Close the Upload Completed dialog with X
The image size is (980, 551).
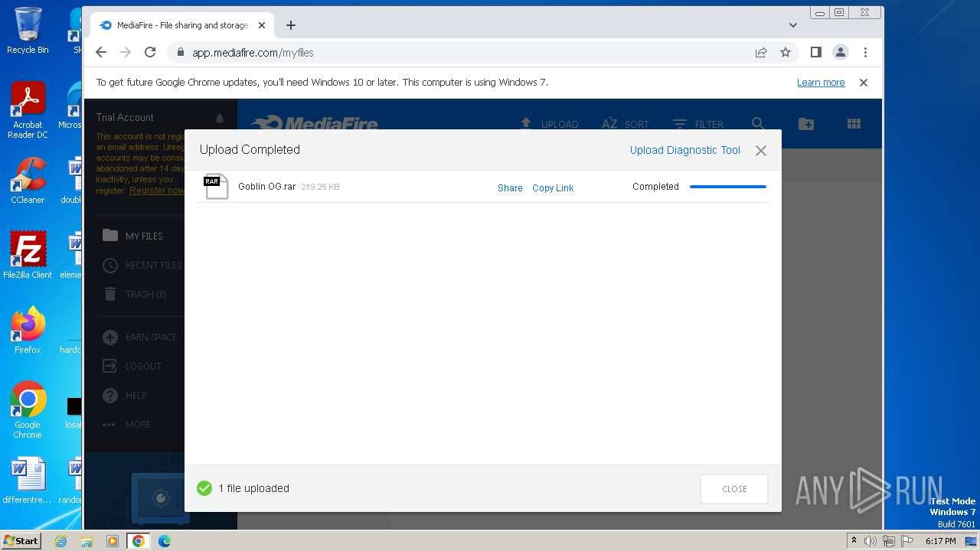(x=760, y=151)
